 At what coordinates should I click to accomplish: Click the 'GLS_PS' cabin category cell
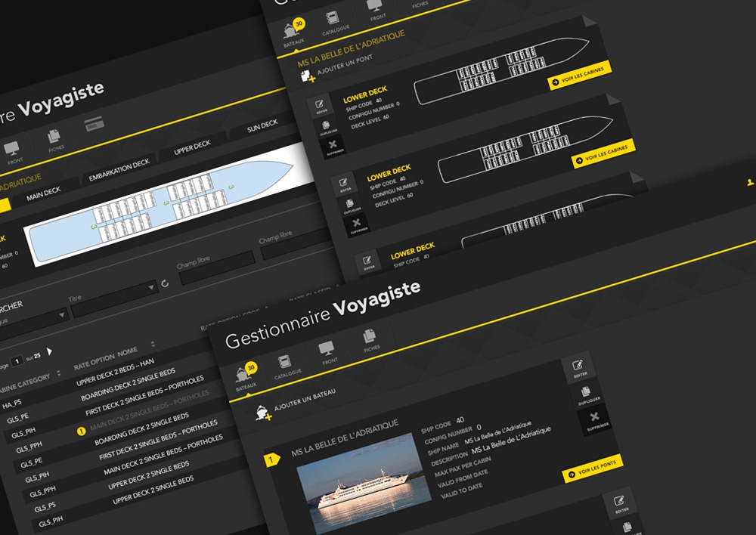coord(45,506)
